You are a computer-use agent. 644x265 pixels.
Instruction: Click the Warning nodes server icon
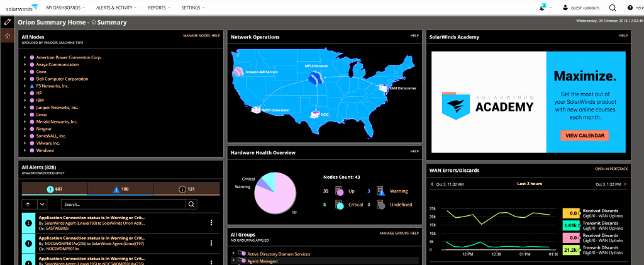380,191
